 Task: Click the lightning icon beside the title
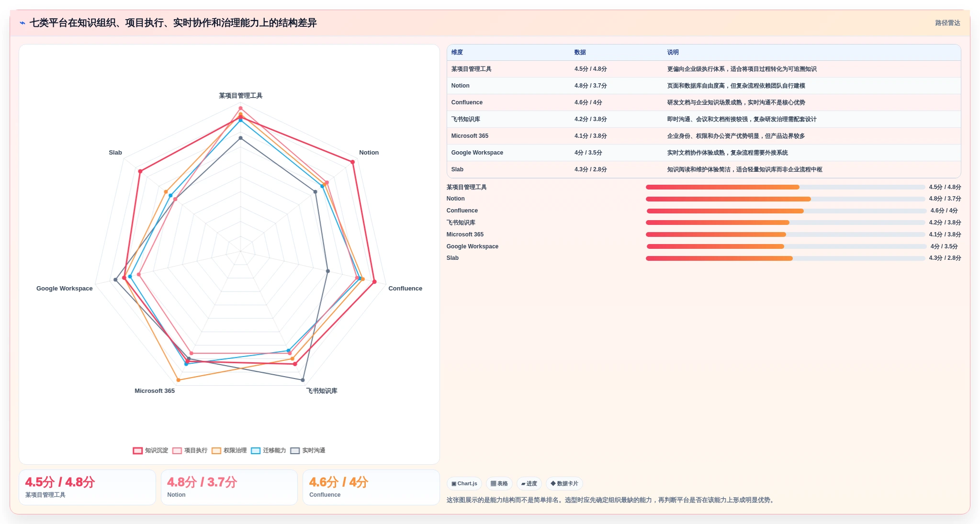pyautogui.click(x=23, y=23)
